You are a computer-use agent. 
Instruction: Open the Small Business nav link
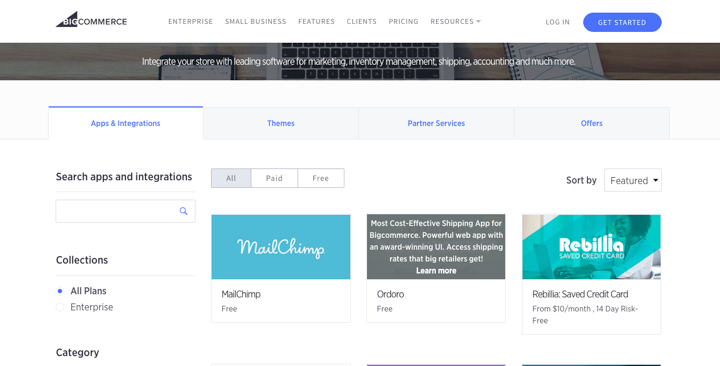click(x=255, y=22)
